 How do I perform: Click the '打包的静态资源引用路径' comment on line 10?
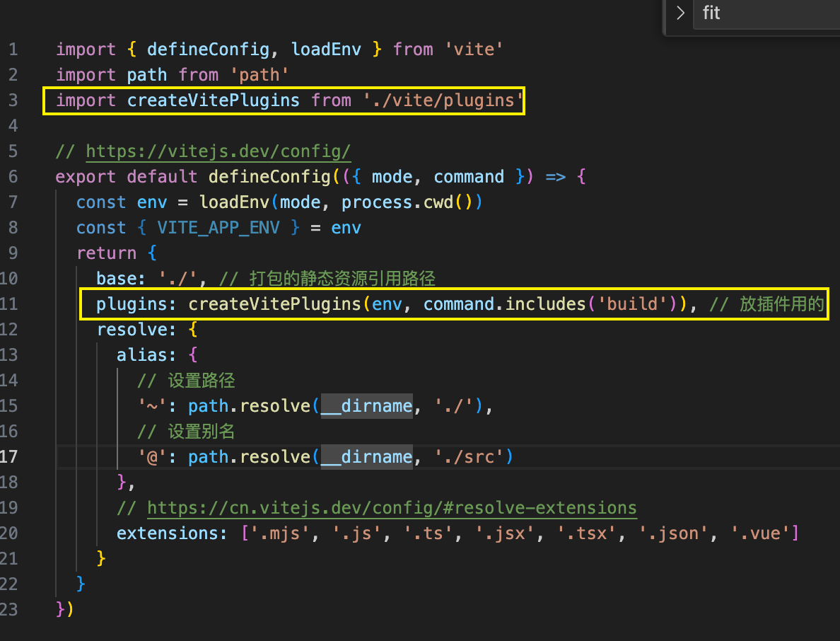342,279
